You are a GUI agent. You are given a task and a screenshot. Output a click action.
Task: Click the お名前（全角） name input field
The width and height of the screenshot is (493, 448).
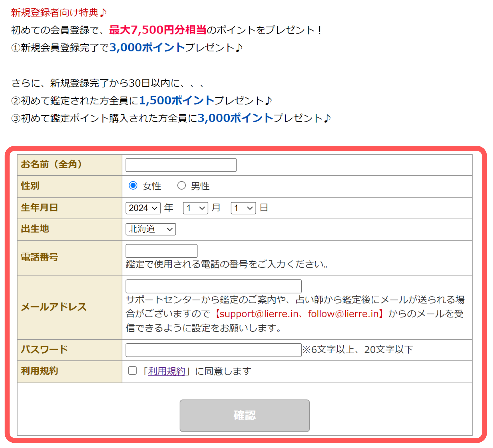[181, 165]
